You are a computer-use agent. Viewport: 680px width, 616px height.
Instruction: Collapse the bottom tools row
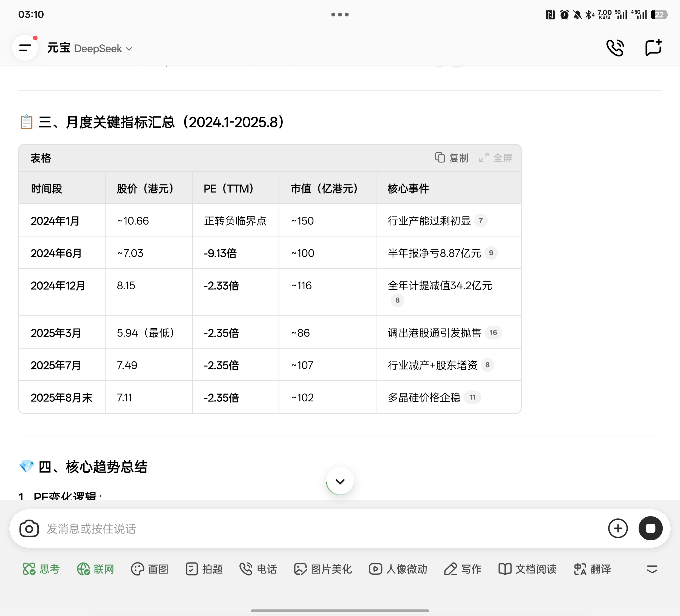pos(652,569)
